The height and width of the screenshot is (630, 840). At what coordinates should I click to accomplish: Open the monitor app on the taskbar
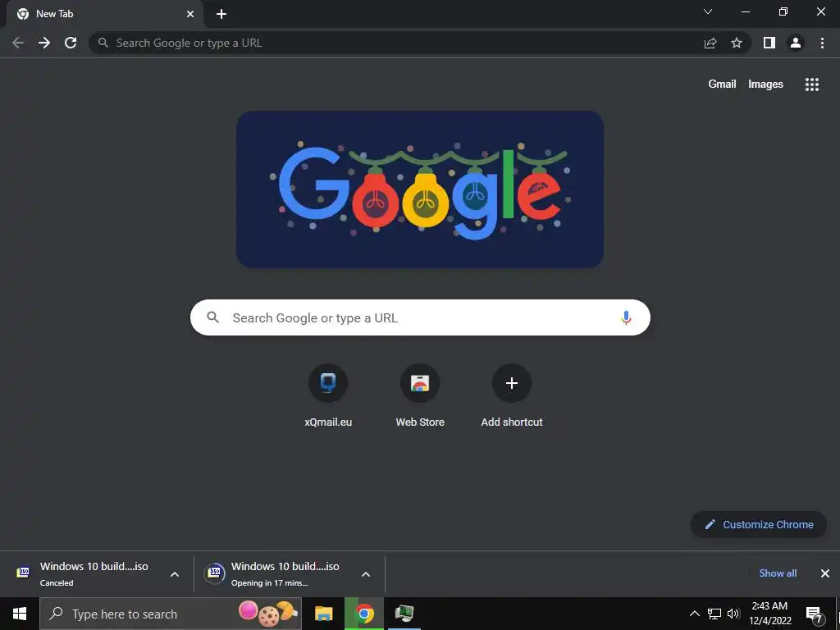[404, 614]
